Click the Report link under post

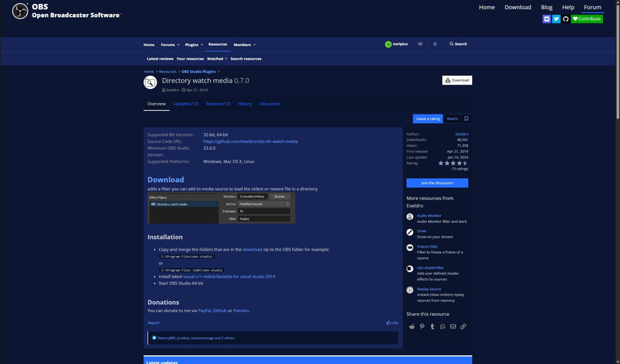[x=153, y=323]
